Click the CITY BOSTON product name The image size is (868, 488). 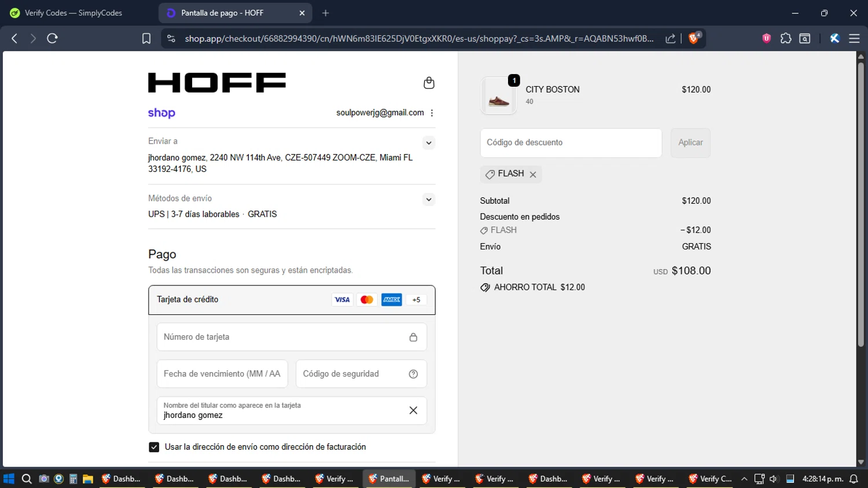pyautogui.click(x=553, y=90)
